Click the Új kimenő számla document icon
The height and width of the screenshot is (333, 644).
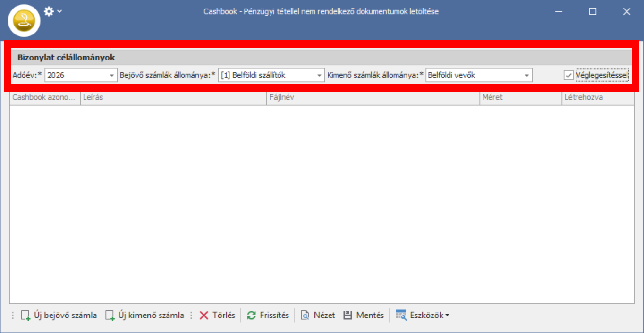click(110, 316)
